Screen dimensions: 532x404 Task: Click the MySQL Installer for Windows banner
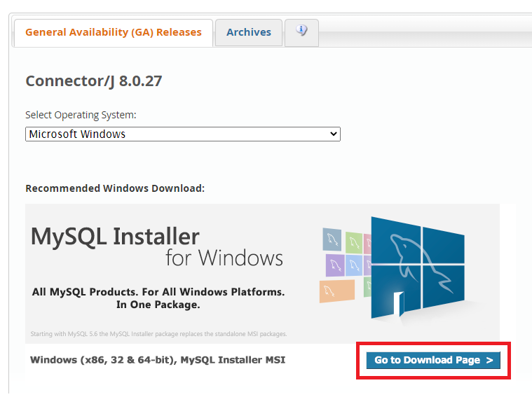(262, 274)
